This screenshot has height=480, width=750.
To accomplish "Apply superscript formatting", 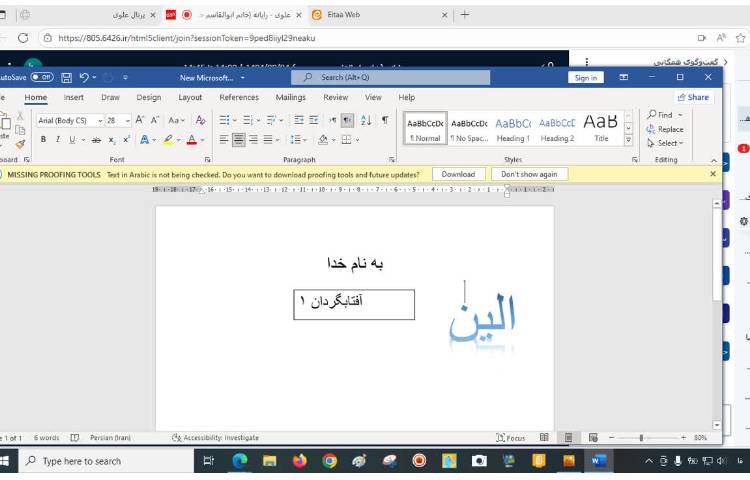I will pos(126,140).
